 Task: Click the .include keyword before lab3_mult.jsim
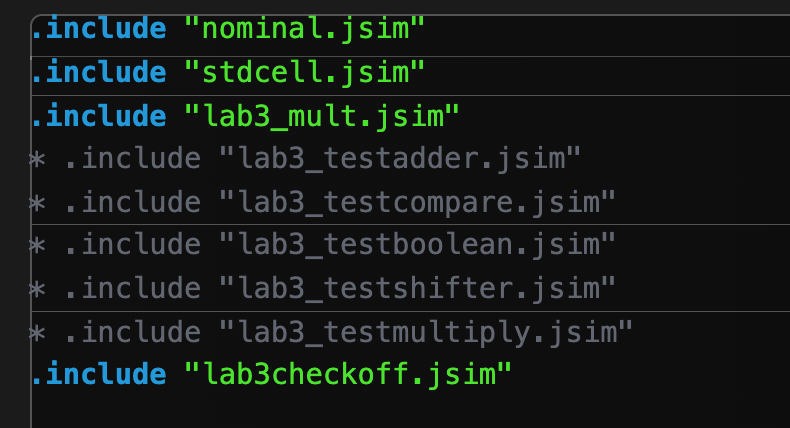tap(99, 116)
